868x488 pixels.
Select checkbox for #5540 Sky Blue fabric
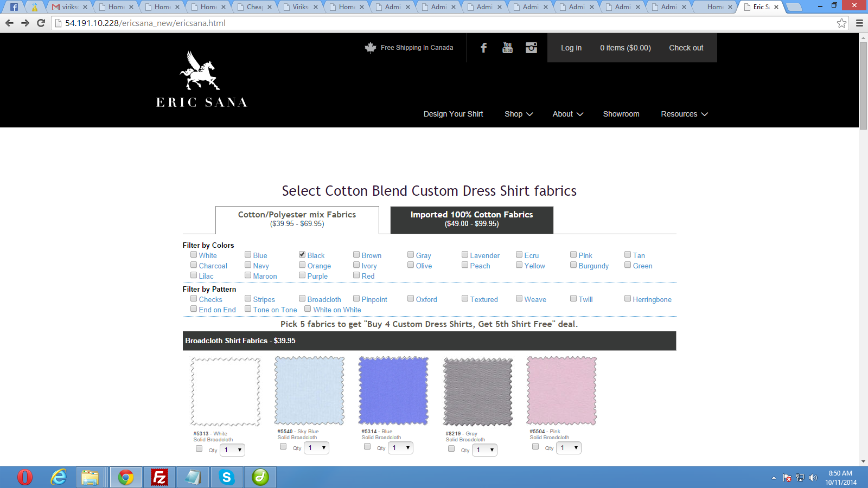coord(283,446)
